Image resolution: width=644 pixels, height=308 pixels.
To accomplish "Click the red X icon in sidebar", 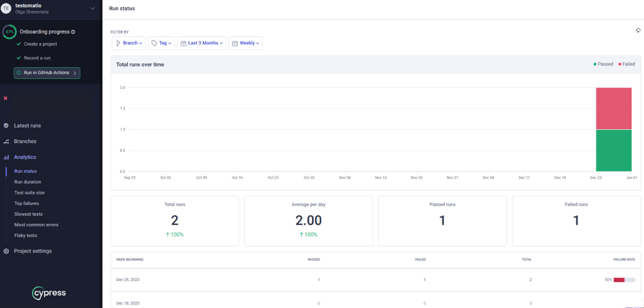I will pos(6,98).
